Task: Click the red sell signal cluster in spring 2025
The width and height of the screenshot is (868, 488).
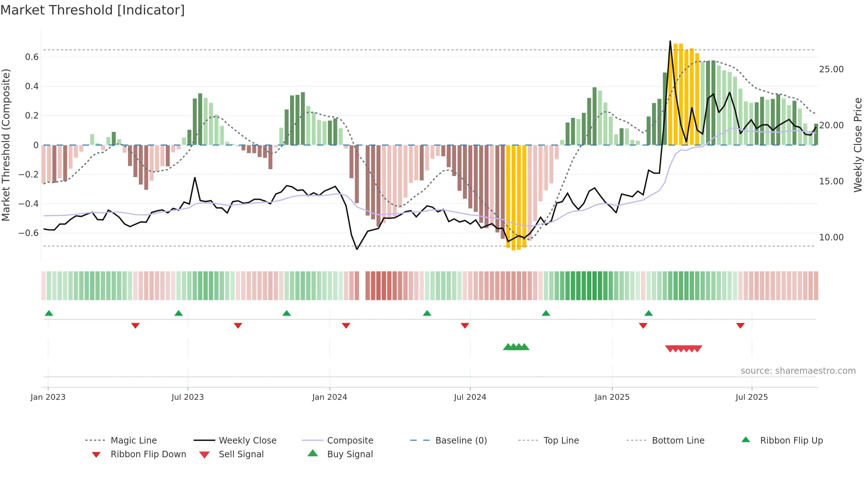Action: click(x=684, y=349)
